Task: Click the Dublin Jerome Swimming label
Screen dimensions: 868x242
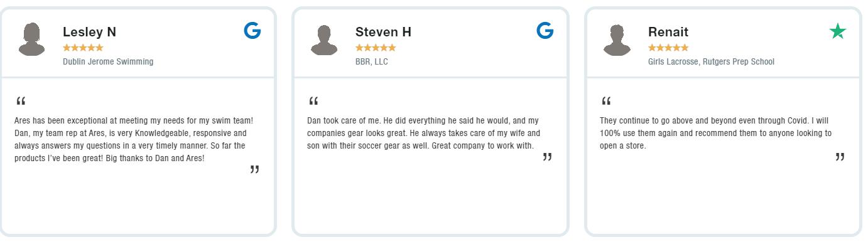Action: click(108, 61)
